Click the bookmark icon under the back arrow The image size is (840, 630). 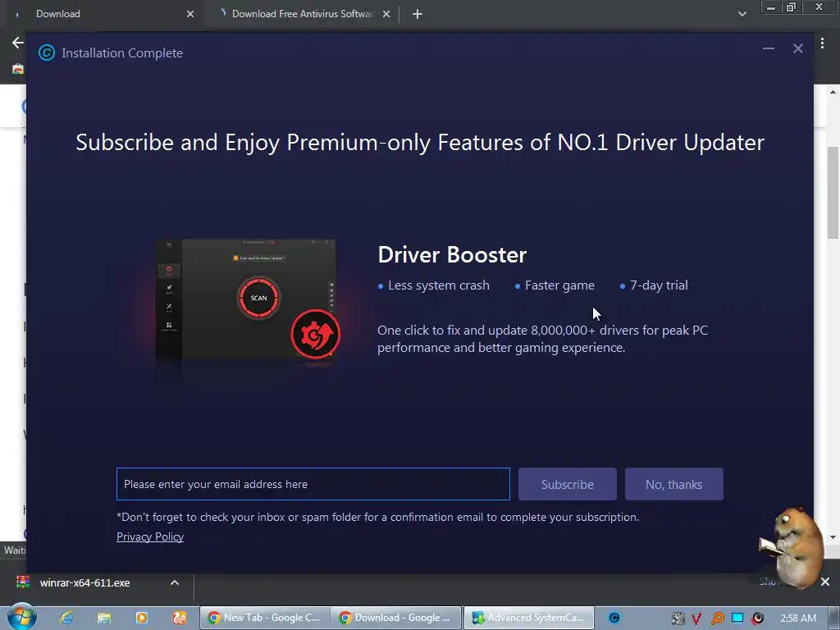click(18, 69)
